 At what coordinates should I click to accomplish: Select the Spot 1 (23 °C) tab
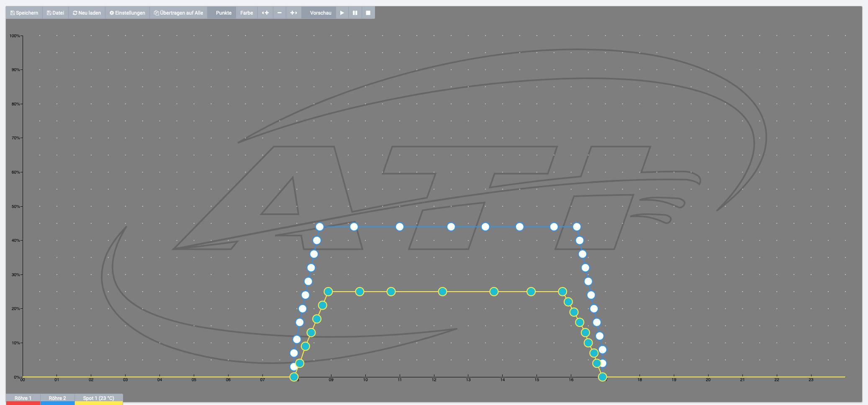[98, 398]
